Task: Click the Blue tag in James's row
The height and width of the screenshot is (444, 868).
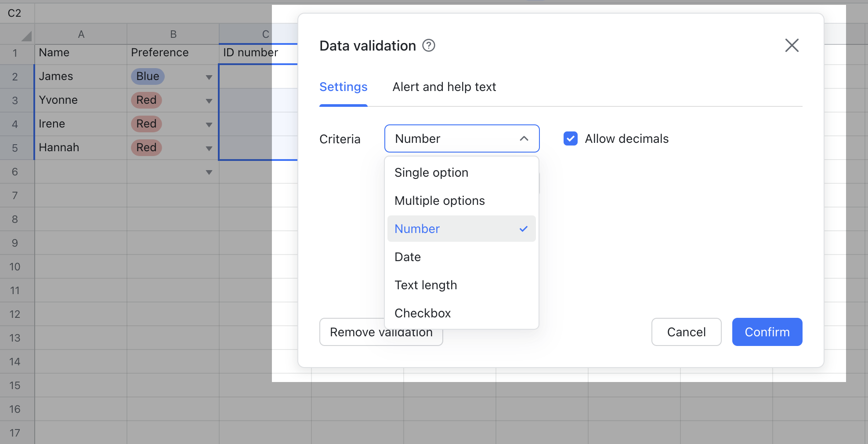Action: [x=147, y=76]
